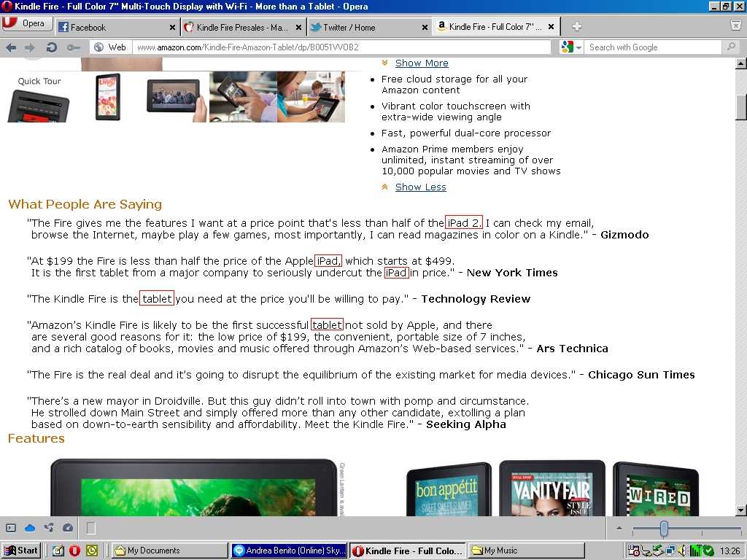Click the Vanity Fair magazine tablet image
Viewport: 747px width, 560px height.
(x=551, y=488)
